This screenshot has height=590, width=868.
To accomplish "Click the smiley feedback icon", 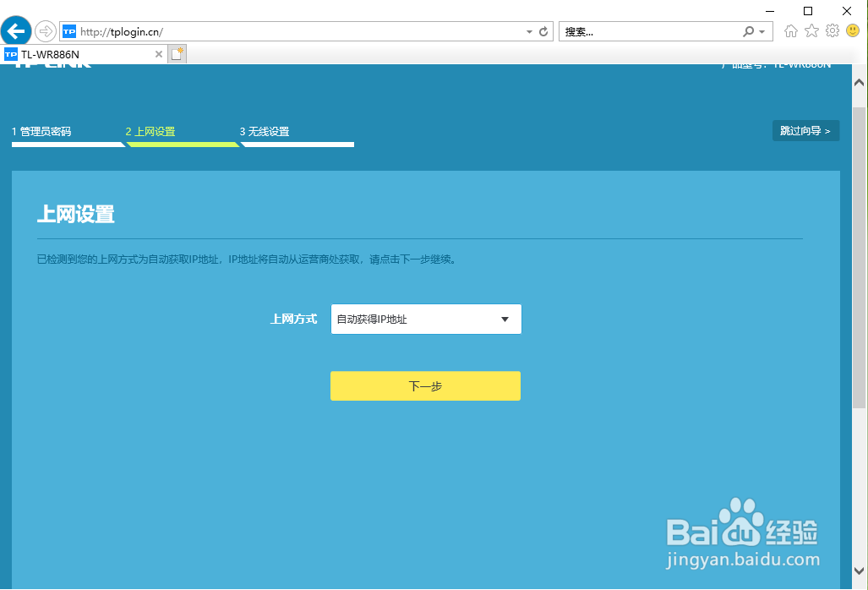I will point(852,30).
